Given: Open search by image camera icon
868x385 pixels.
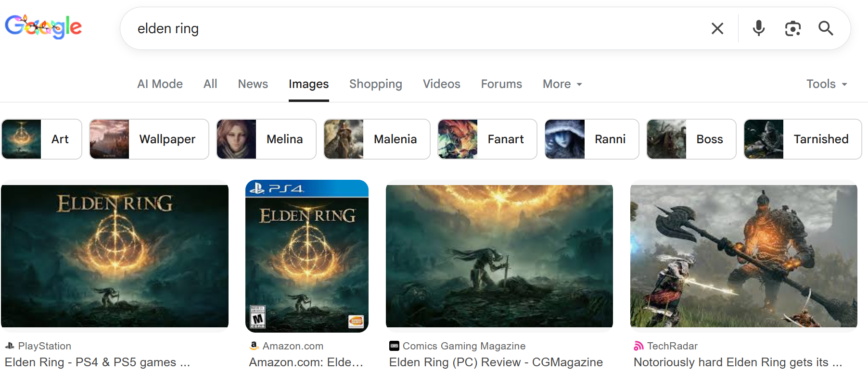Looking at the screenshot, I should (x=793, y=28).
